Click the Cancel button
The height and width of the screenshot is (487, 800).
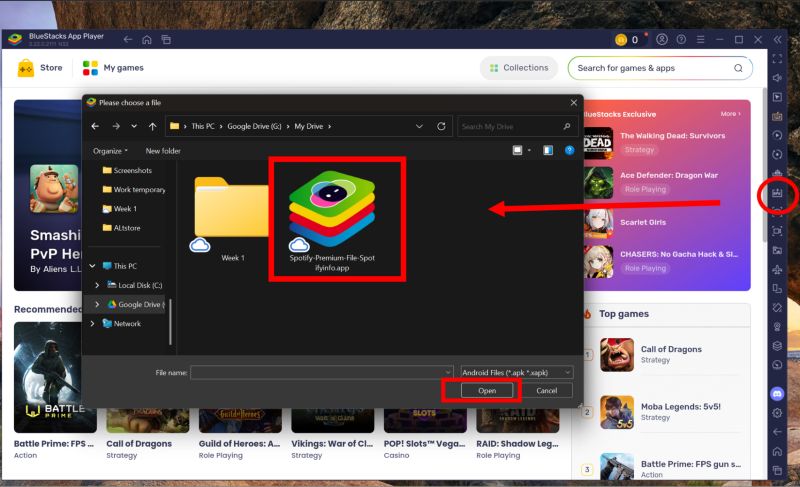546,391
